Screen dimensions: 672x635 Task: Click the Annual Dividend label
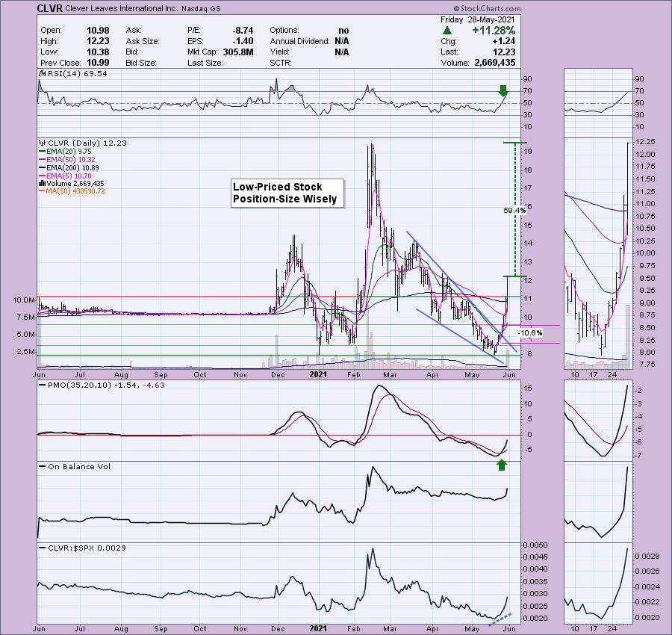pyautogui.click(x=299, y=41)
